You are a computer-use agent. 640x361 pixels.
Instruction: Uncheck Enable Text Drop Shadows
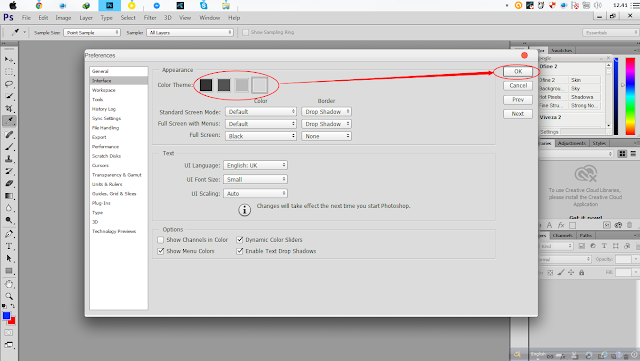pyautogui.click(x=240, y=251)
